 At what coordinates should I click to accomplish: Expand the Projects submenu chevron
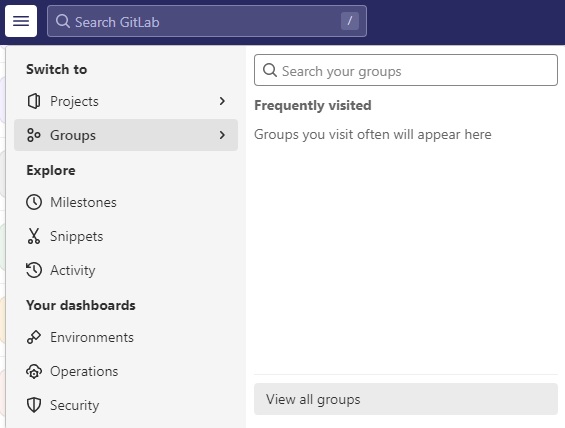pos(222,101)
